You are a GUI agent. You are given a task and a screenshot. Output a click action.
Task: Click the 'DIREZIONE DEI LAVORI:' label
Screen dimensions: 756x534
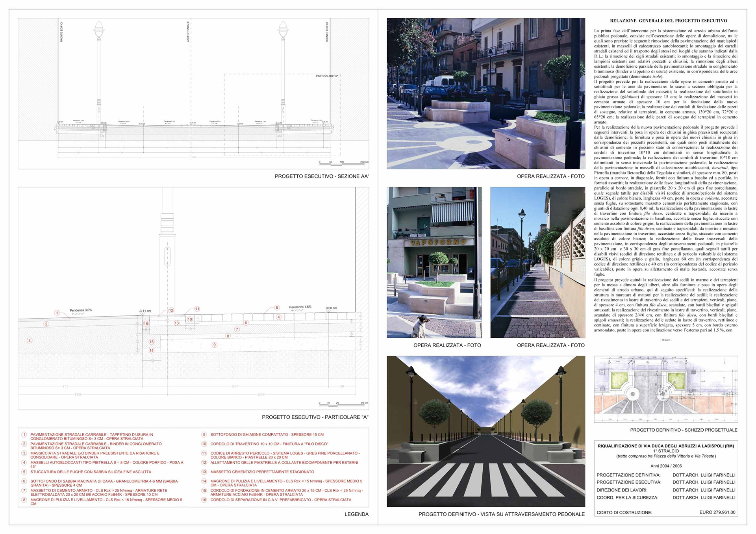point(622,490)
